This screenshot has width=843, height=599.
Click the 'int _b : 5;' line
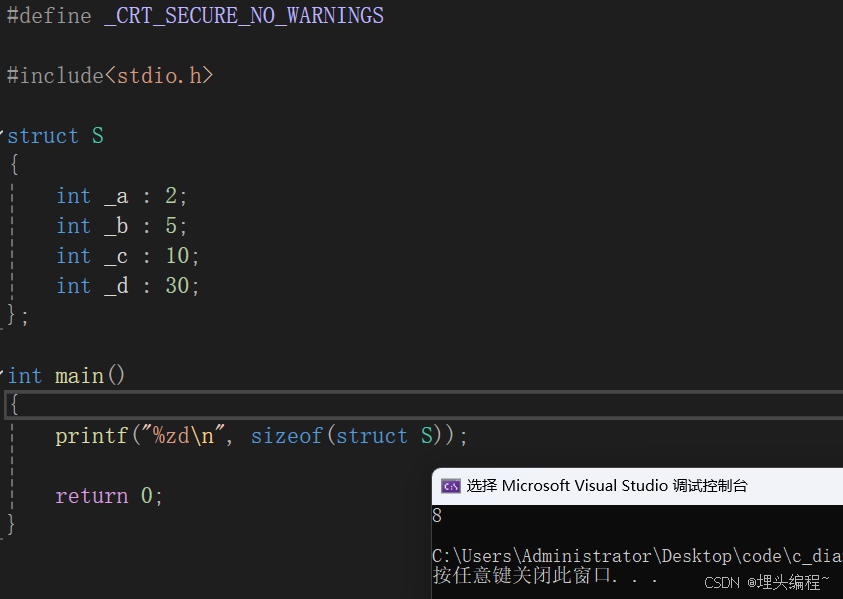(x=122, y=226)
